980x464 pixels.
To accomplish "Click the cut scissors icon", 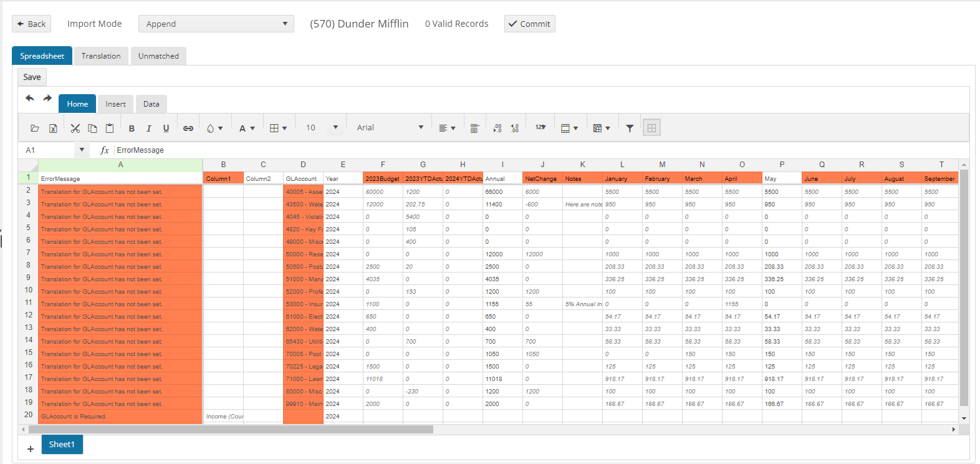I will coord(75,128).
